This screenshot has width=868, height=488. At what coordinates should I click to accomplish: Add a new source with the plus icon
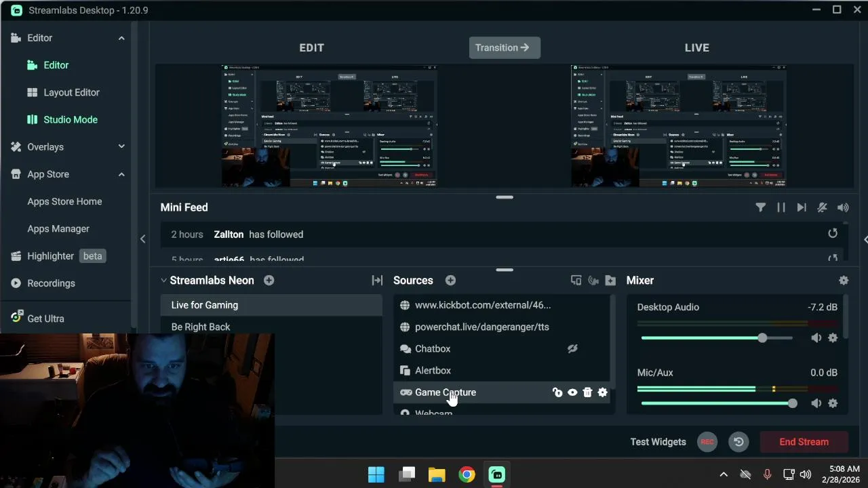point(450,280)
